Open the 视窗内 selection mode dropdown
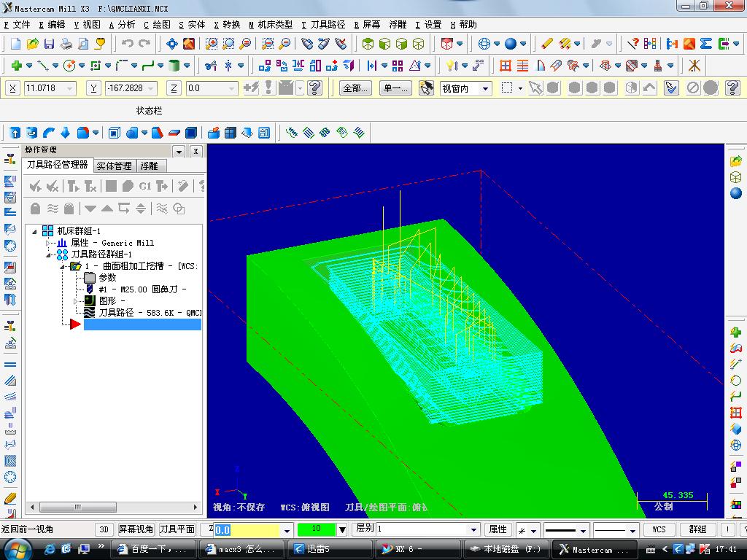The width and height of the screenshot is (747, 560). click(x=485, y=88)
